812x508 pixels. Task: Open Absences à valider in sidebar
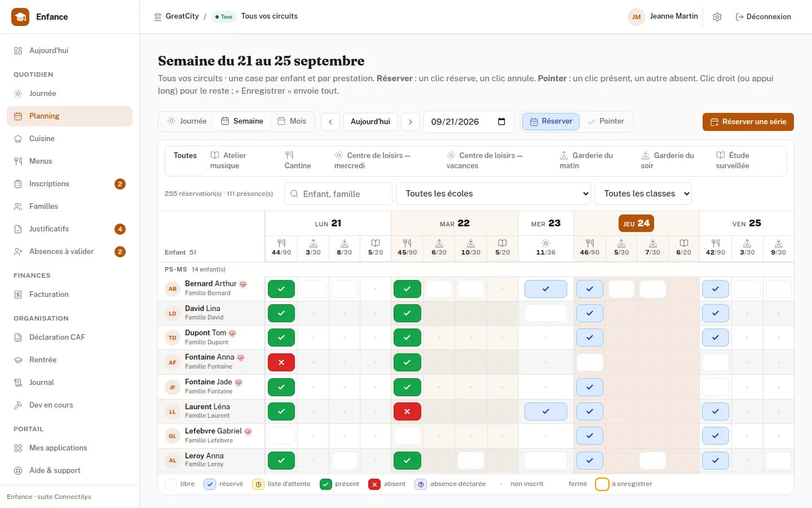pos(69,252)
